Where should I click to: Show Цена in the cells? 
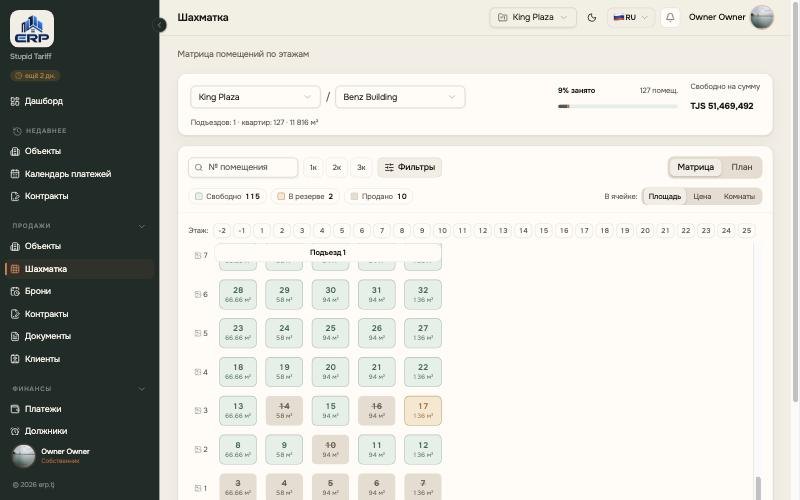coord(702,196)
